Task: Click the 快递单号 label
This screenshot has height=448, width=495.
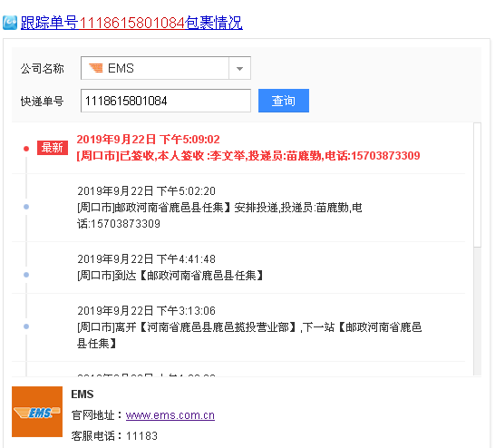Action: (42, 102)
